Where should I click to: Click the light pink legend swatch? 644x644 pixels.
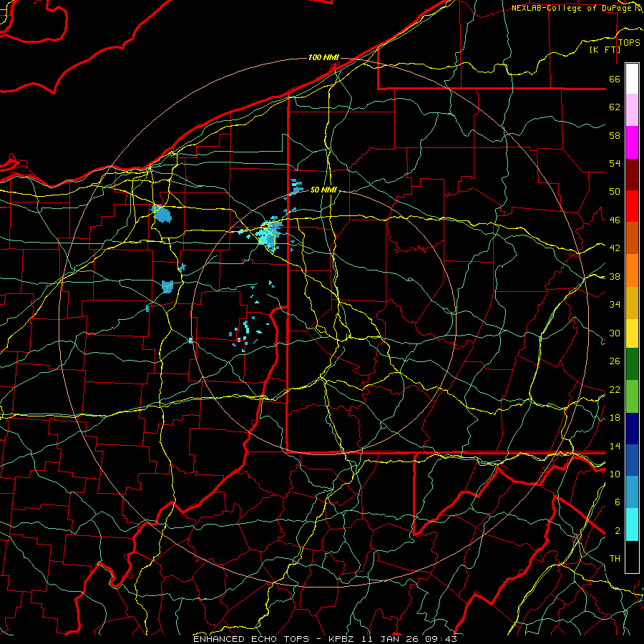tap(632, 110)
